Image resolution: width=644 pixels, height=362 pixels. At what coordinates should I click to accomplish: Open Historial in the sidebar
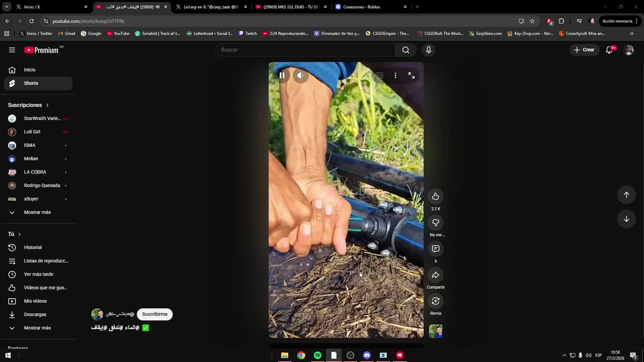[38, 247]
